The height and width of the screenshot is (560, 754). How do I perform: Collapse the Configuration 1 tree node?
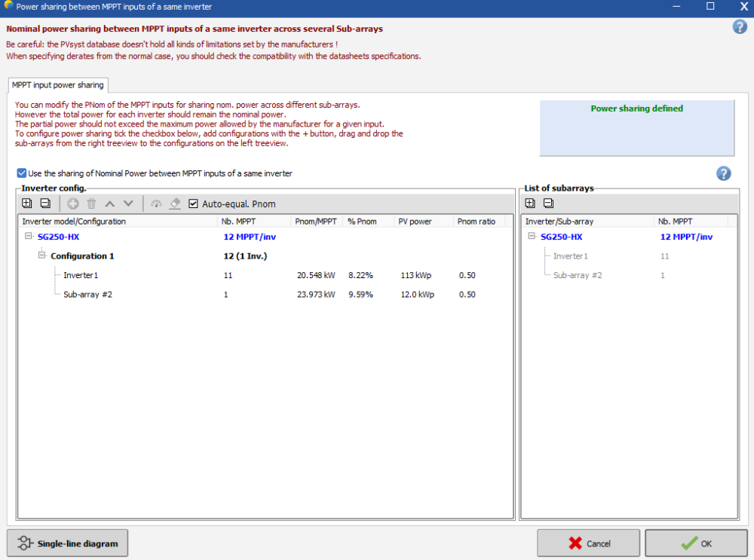(42, 256)
